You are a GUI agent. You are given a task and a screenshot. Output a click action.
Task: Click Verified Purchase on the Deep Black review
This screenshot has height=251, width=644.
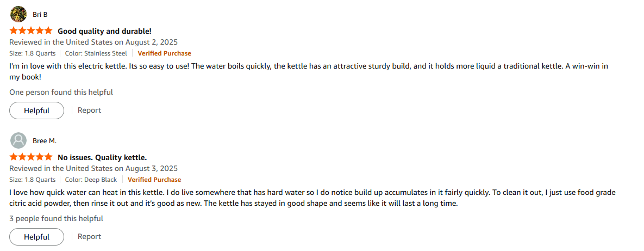(154, 180)
